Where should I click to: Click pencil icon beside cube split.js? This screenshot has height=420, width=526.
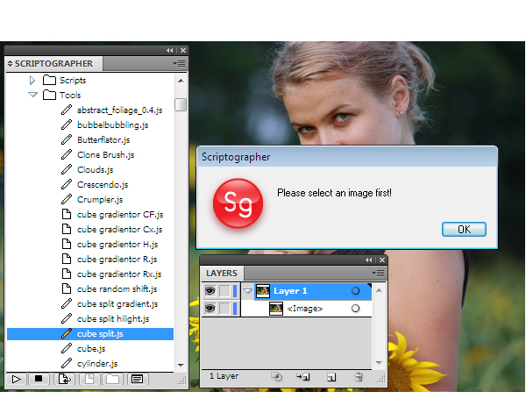tap(67, 333)
